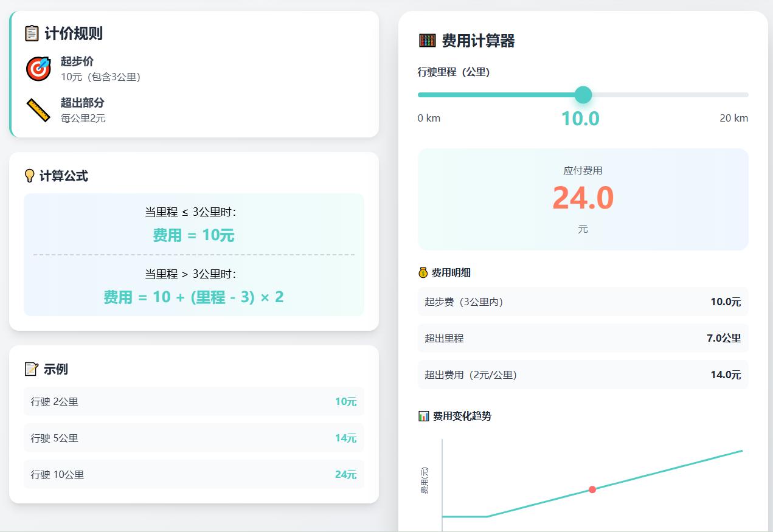Viewport: 773px width, 532px height.
Task: Click the grey unfilled part of the mileage slider
Action: (x=670, y=95)
